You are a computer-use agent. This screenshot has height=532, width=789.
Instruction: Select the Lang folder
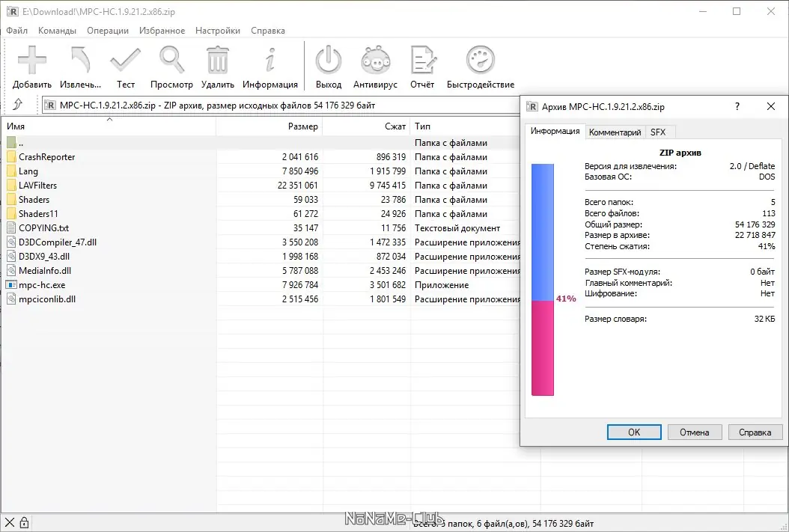[261, 171]
